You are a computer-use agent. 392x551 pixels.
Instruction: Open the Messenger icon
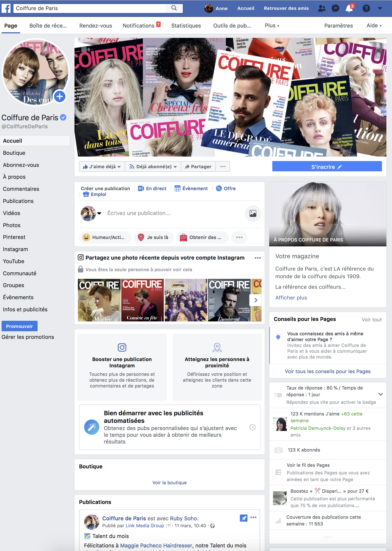(335, 9)
